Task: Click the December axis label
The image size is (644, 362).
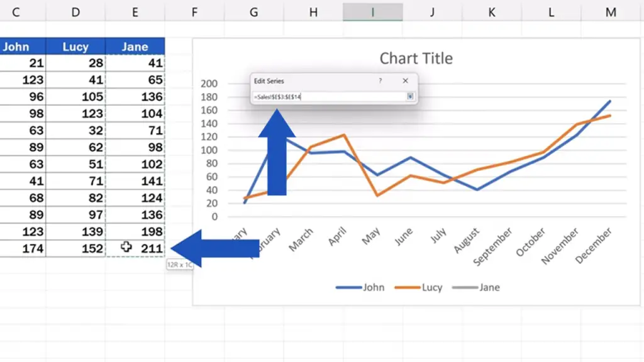Action: (593, 246)
